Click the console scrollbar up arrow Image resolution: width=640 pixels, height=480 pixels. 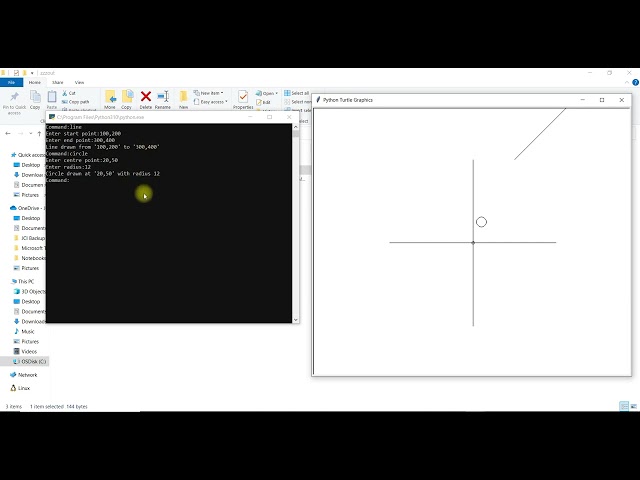click(296, 127)
